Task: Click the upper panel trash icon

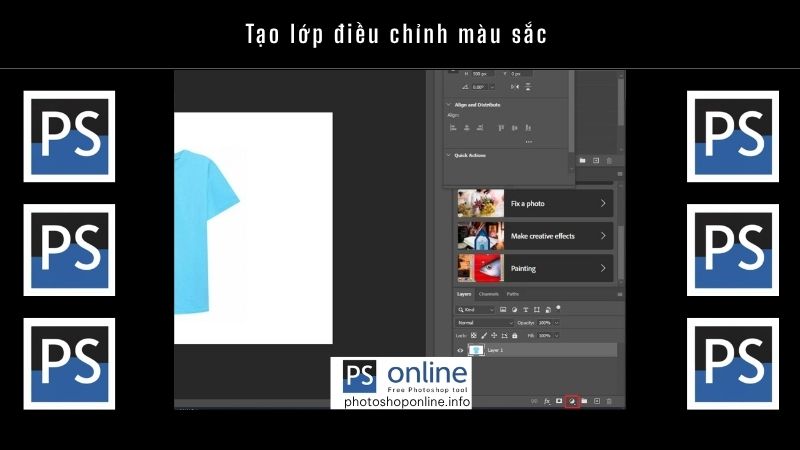Action: pyautogui.click(x=609, y=161)
